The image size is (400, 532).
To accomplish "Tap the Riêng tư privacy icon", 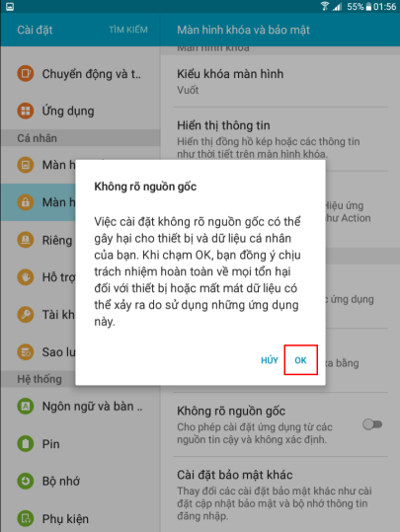I will pos(26,240).
